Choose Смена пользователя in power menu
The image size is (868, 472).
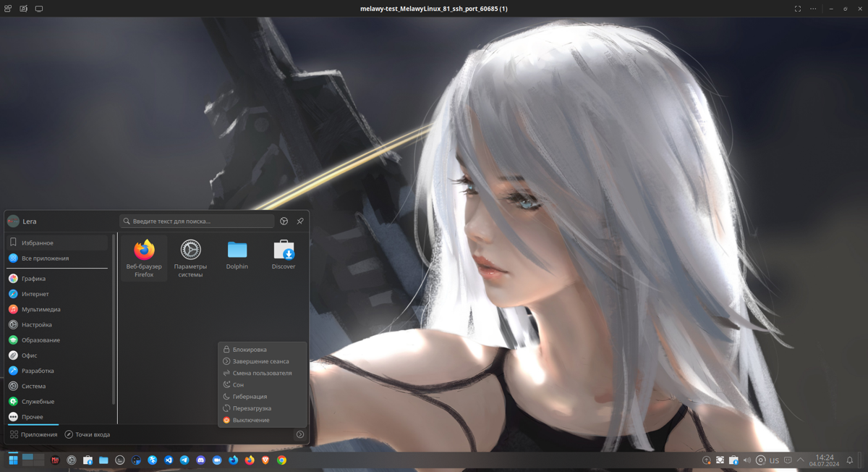coord(263,373)
